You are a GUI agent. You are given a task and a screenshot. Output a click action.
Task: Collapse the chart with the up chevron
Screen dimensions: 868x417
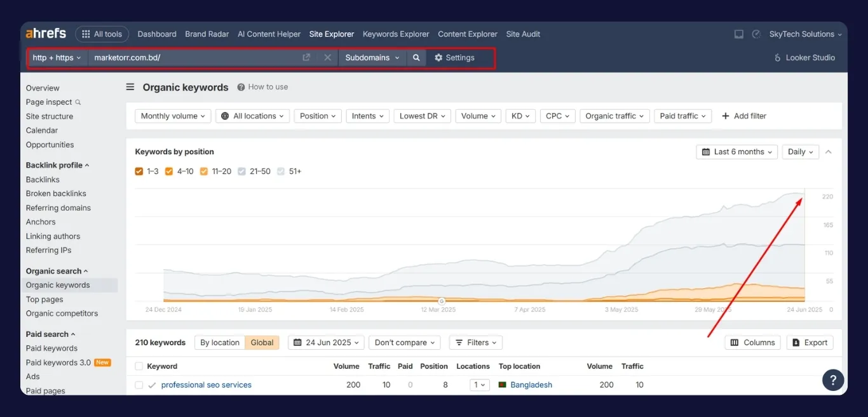click(x=828, y=152)
